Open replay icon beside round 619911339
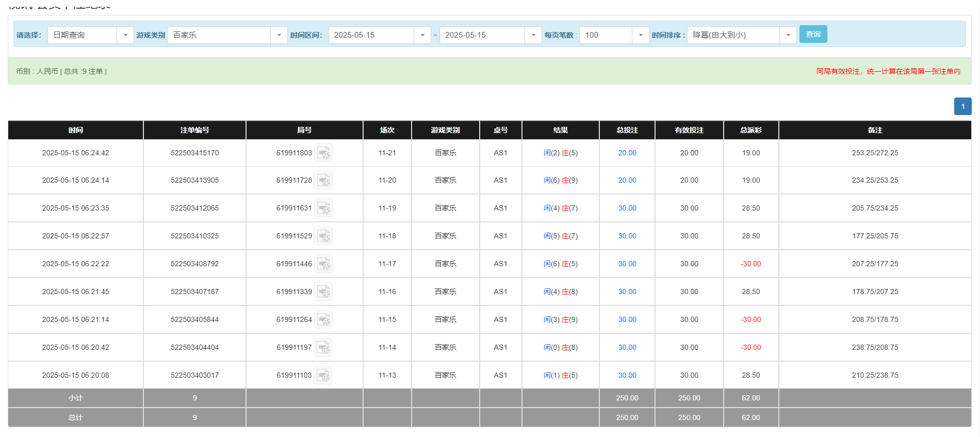Image resolution: width=980 pixels, height=437 pixels. [323, 292]
